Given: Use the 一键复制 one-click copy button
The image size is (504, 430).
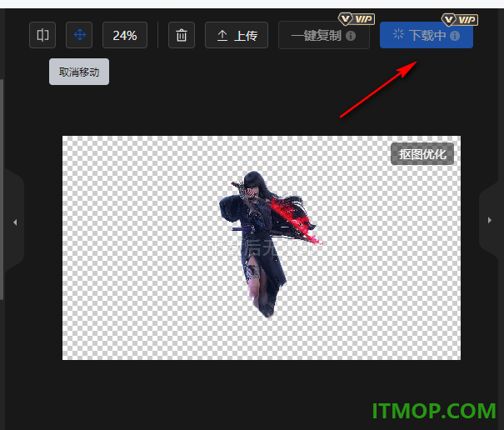Looking at the screenshot, I should click(x=324, y=35).
